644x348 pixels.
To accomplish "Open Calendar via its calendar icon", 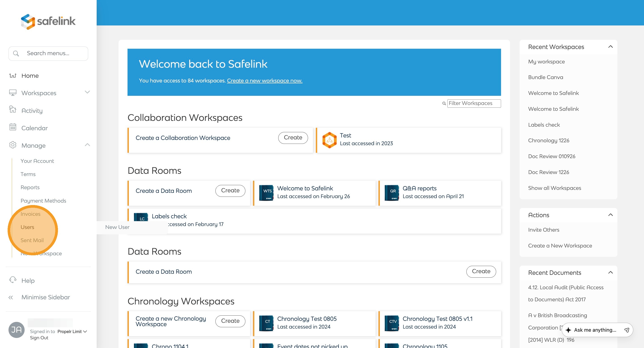I will coord(13,127).
